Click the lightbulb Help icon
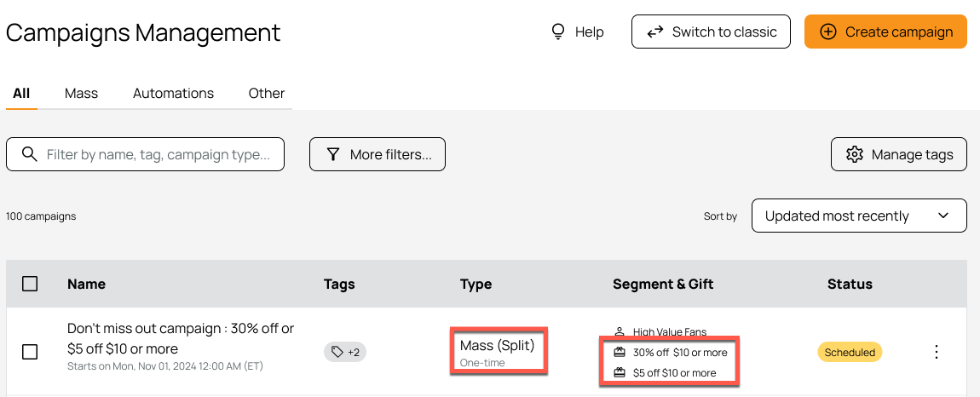980x397 pixels. pos(558,32)
